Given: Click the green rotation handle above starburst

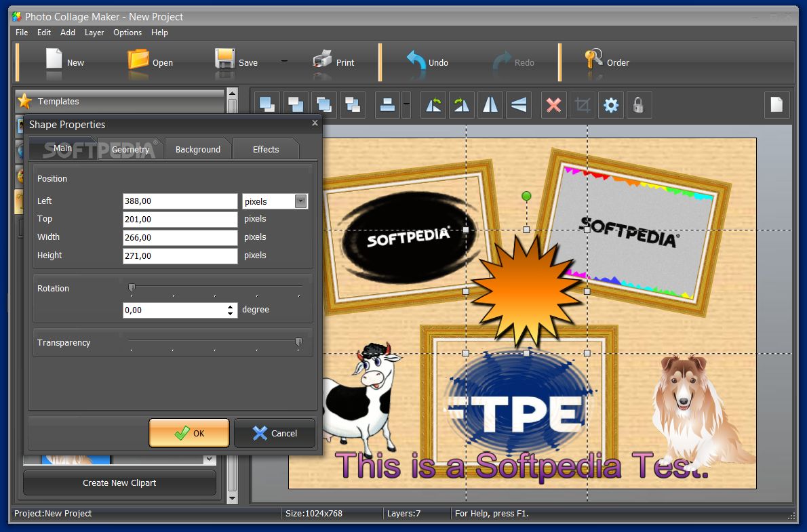Looking at the screenshot, I should click(526, 196).
